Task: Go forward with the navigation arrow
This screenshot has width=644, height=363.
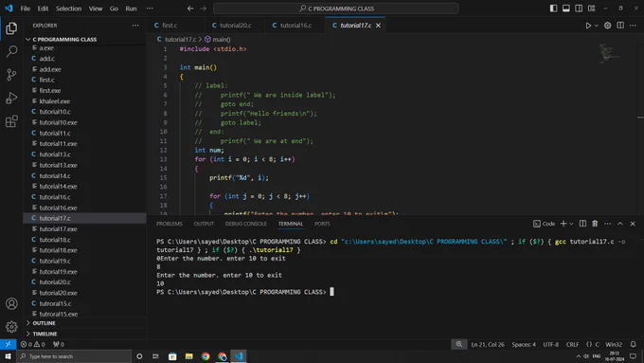Action: (204, 9)
